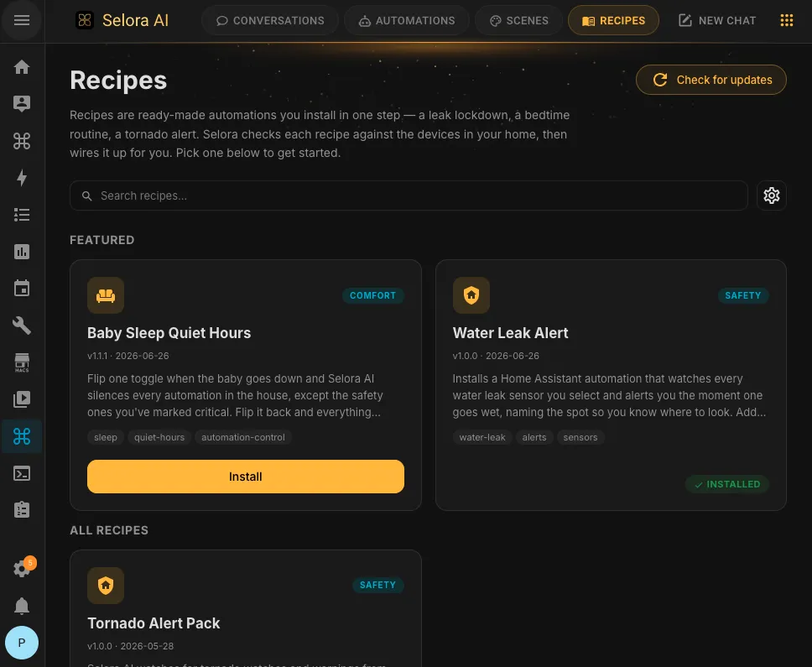Click the COMFORT category badge
This screenshot has height=667, width=812.
[x=372, y=295]
